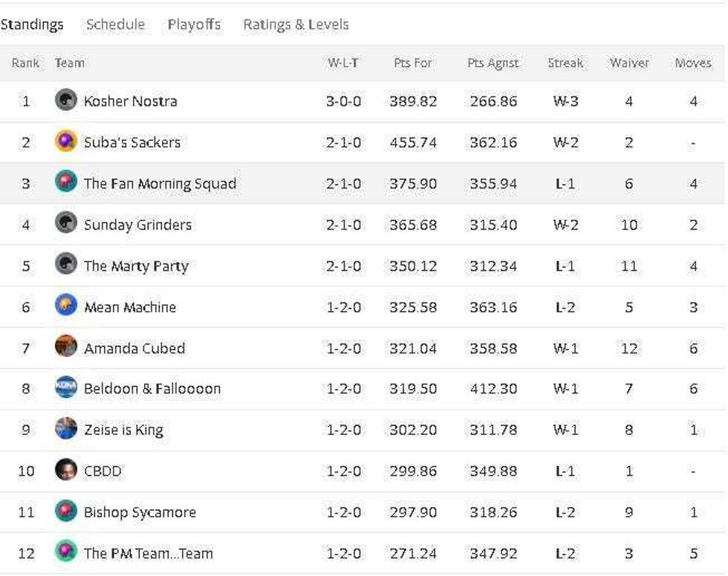Click Kosher Nostra team helmet avatar
This screenshot has width=728, height=576.
pyautogui.click(x=66, y=100)
